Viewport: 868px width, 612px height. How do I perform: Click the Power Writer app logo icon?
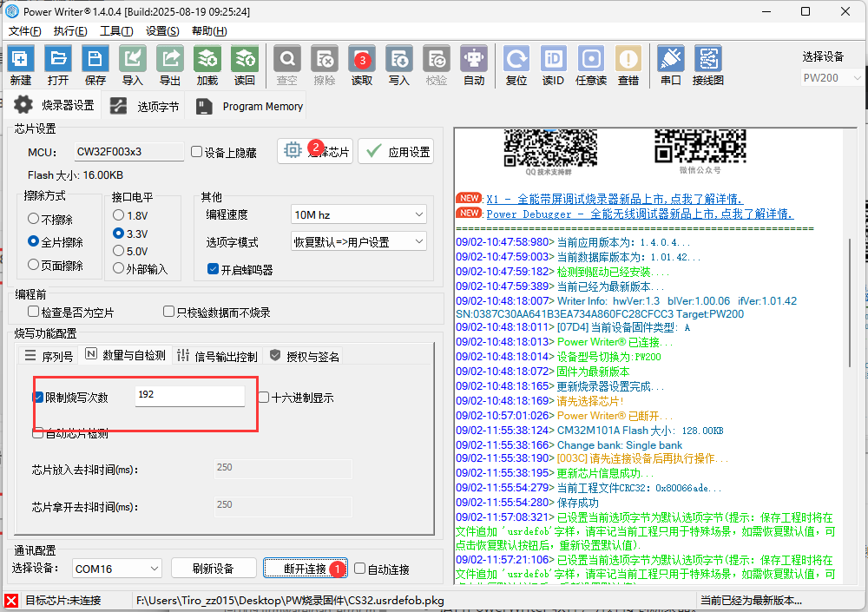tap(11, 11)
